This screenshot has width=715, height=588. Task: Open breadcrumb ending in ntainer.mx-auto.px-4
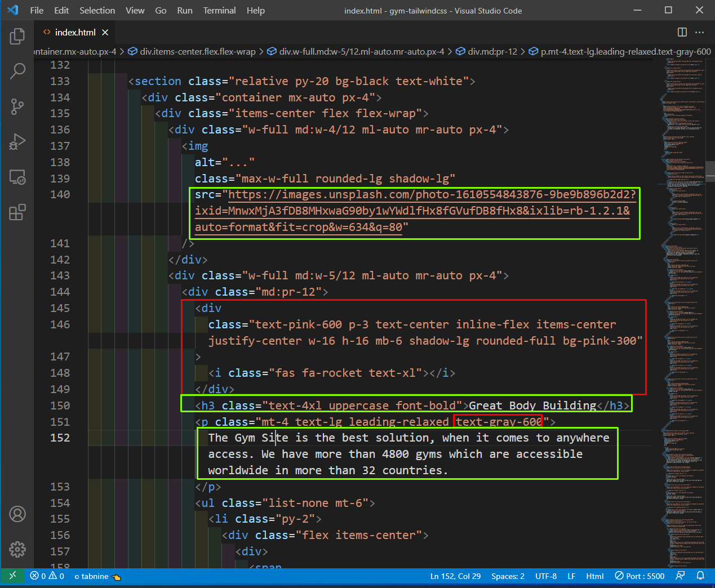tap(76, 51)
